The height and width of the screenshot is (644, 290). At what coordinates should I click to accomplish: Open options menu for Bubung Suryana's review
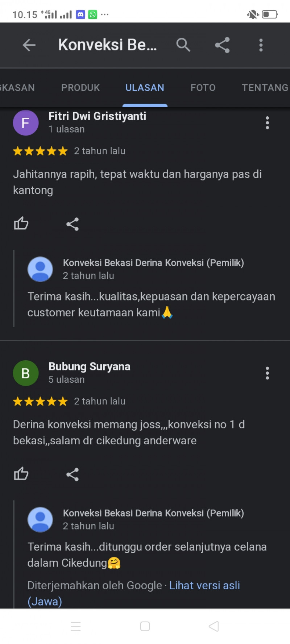pyautogui.click(x=267, y=373)
